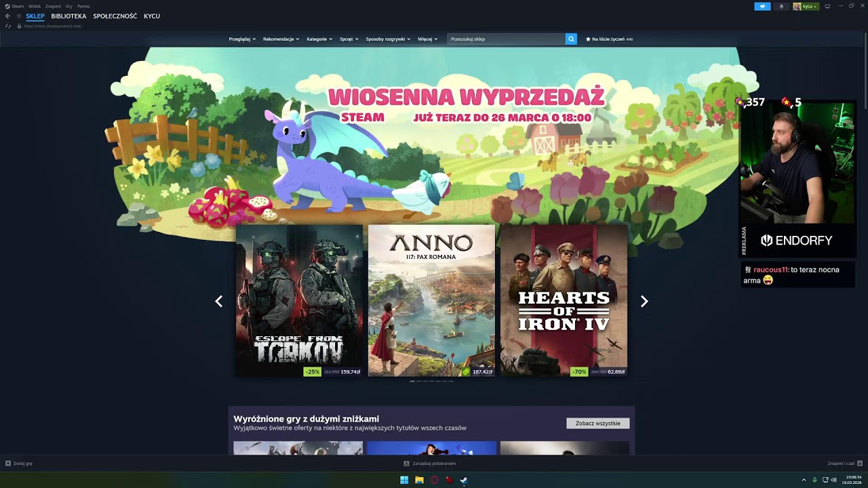Open the red app icon in taskbar
The height and width of the screenshot is (488, 868).
click(x=449, y=480)
